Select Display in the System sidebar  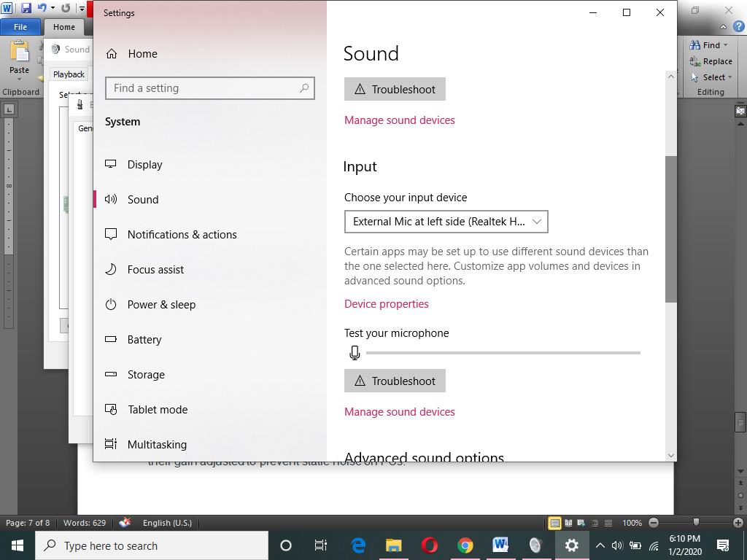(145, 164)
